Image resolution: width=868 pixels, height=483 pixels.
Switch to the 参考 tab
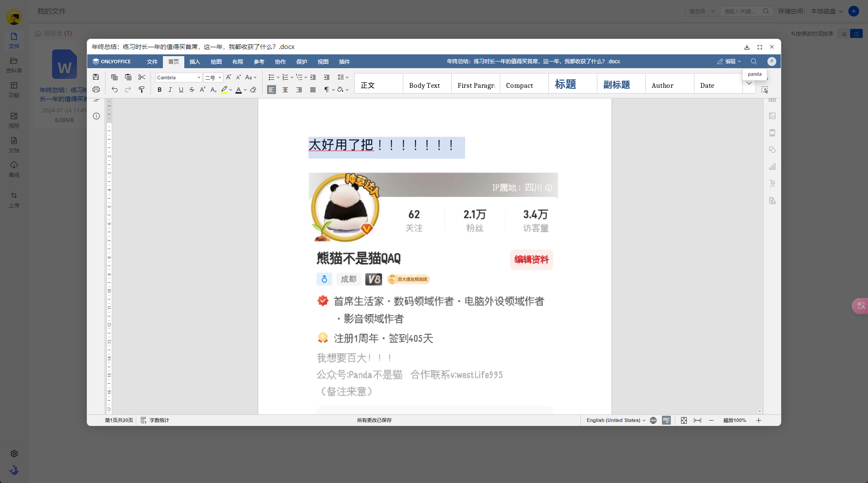[259, 61]
